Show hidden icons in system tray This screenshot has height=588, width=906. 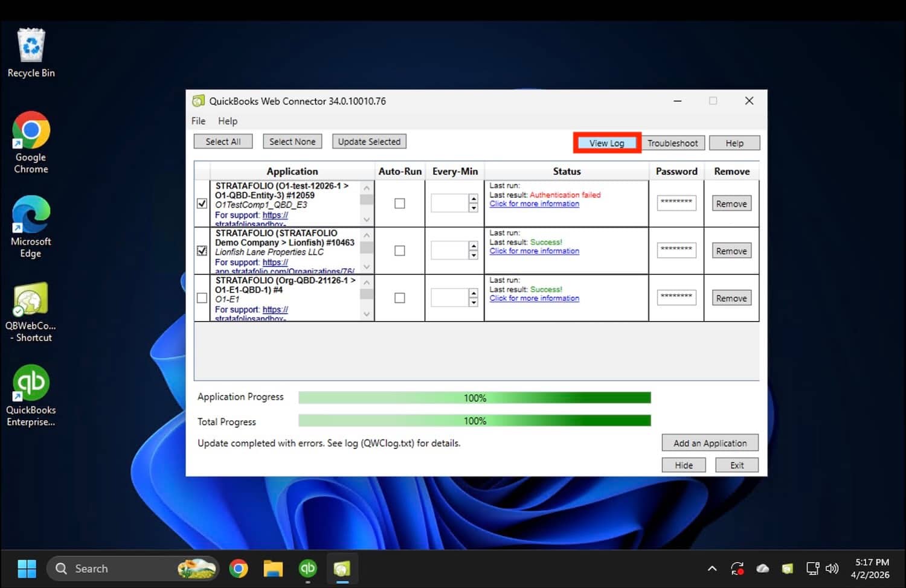click(712, 568)
